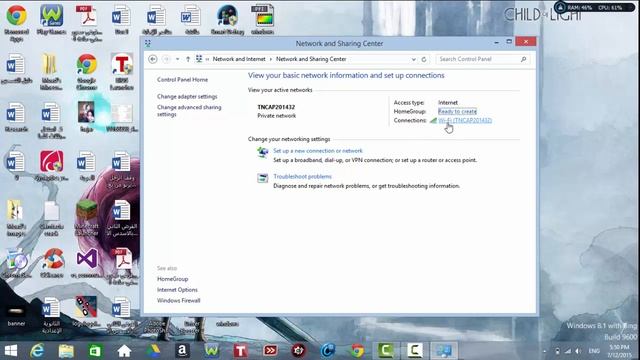Expand the address bar history dropdown

click(x=413, y=59)
